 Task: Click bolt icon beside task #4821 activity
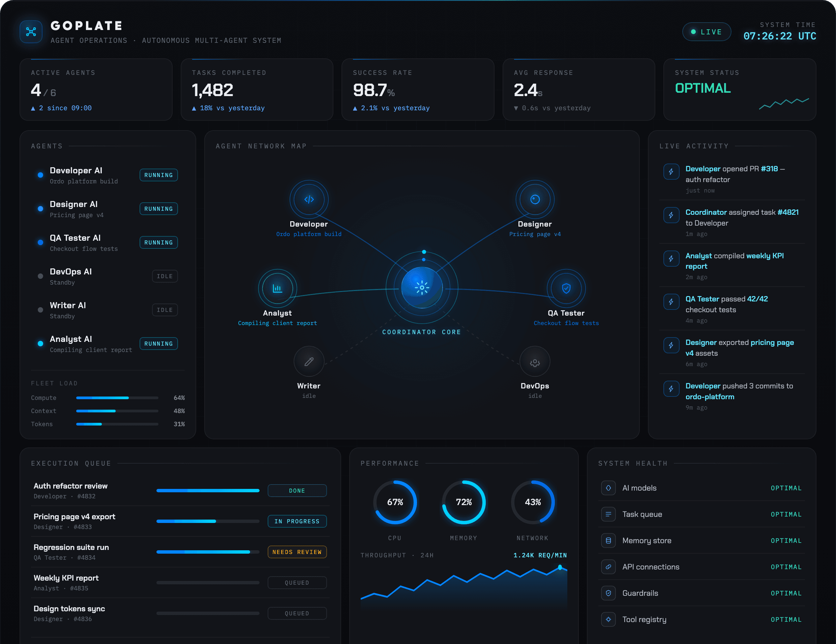pos(671,215)
